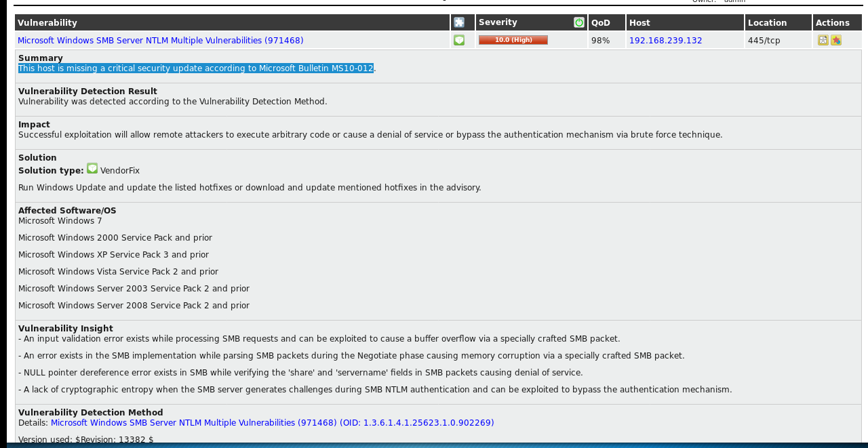Open host 192.168.239.132 link
This screenshot has height=448, width=868.
coord(666,41)
